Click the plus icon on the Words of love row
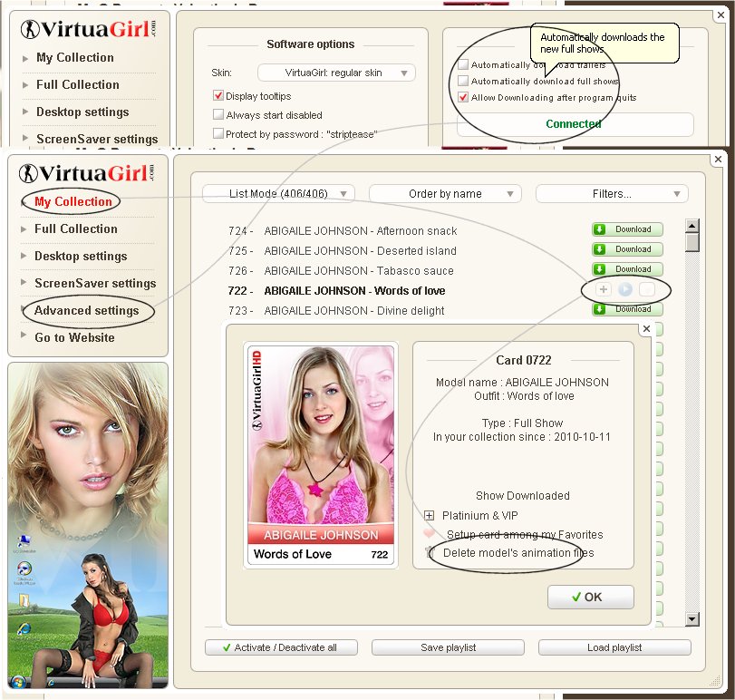735x700 pixels. [x=604, y=289]
